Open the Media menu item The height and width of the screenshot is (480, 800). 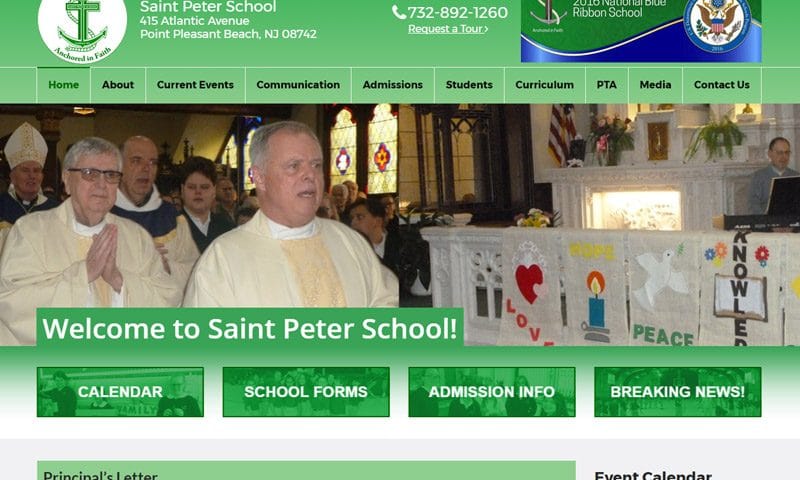pyautogui.click(x=656, y=85)
